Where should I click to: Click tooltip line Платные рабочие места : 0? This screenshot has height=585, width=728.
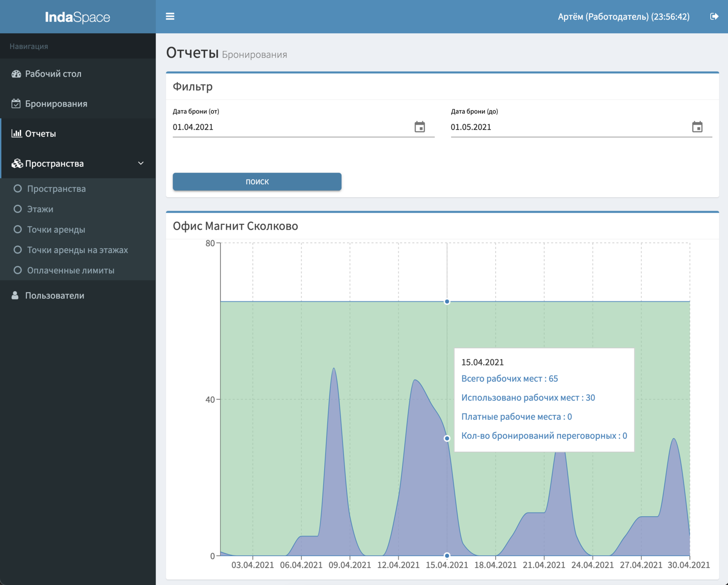517,416
